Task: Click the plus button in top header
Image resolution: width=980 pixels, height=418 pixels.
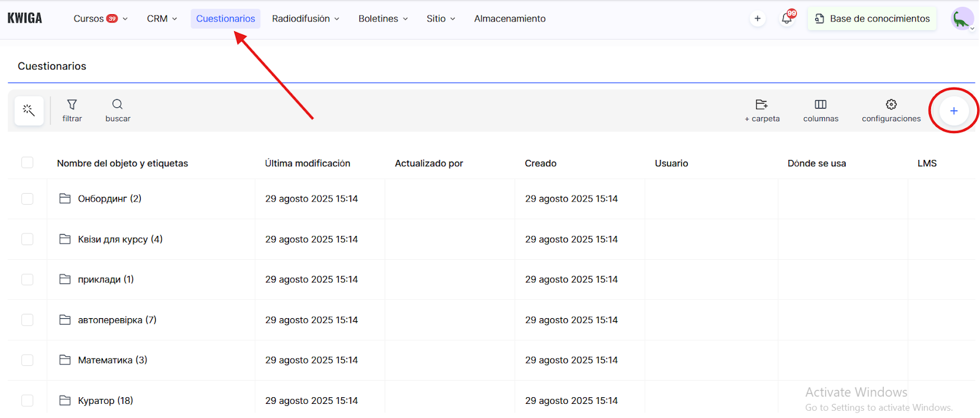Action: click(758, 18)
